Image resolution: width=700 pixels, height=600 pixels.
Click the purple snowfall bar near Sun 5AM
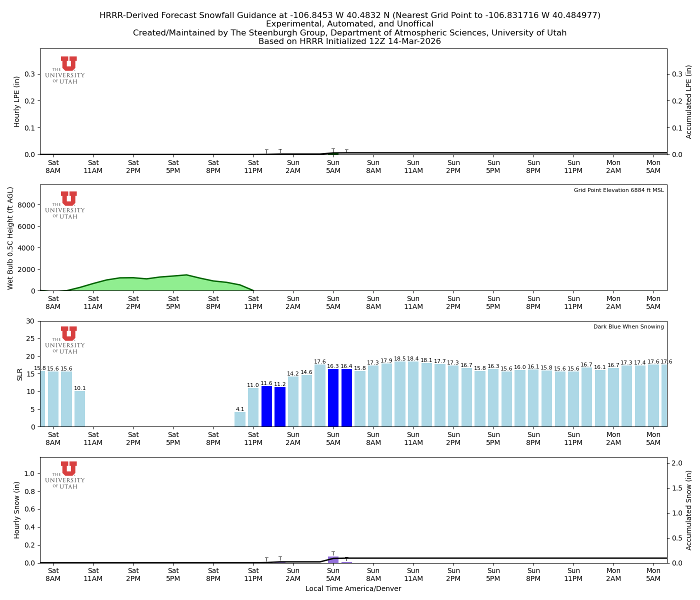[334, 560]
